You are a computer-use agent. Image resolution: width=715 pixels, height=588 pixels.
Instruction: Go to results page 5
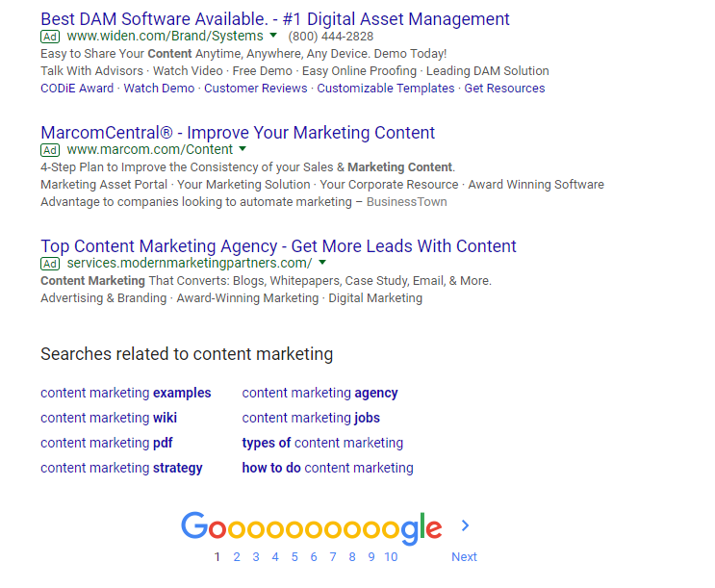(x=294, y=557)
